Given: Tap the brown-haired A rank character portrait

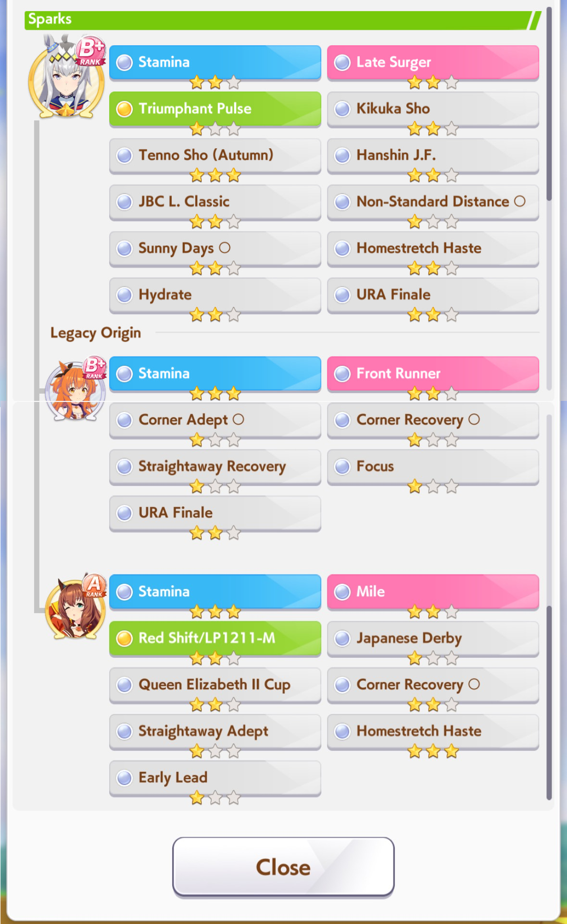Looking at the screenshot, I should (75, 607).
